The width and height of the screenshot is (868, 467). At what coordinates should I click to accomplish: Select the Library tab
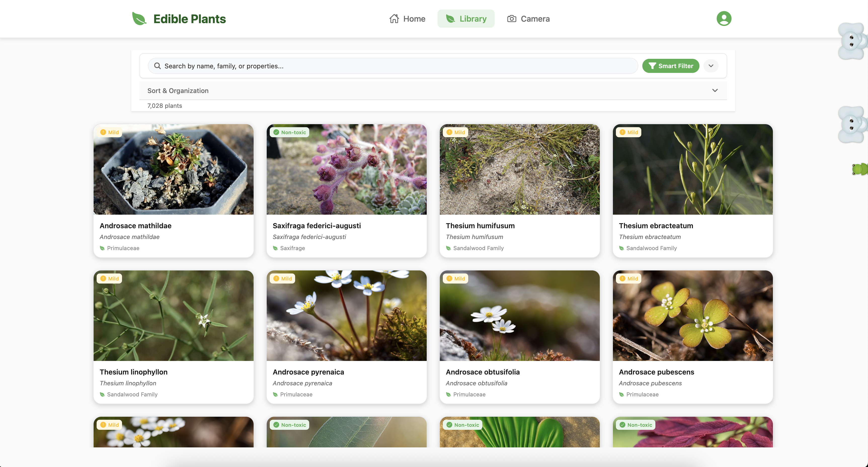click(x=466, y=19)
